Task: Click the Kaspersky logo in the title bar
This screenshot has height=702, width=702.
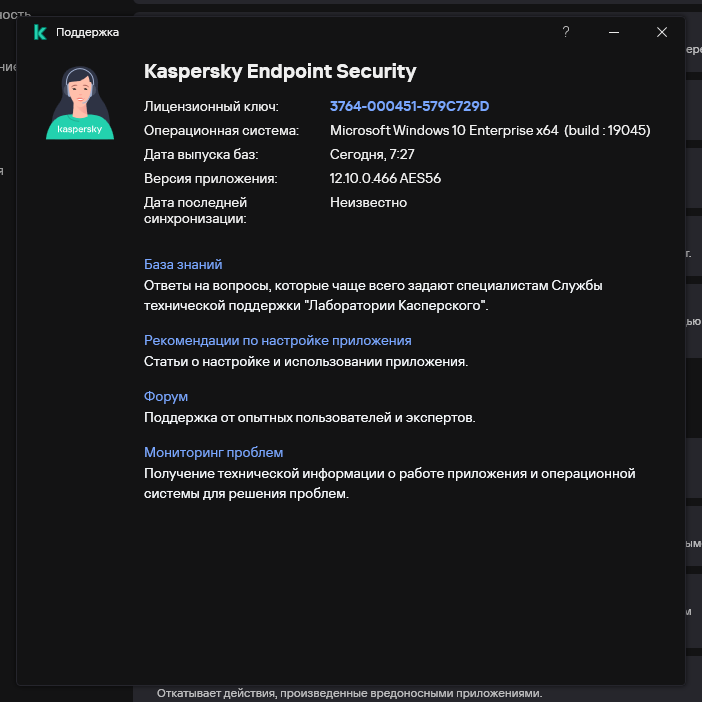Action: [x=40, y=32]
